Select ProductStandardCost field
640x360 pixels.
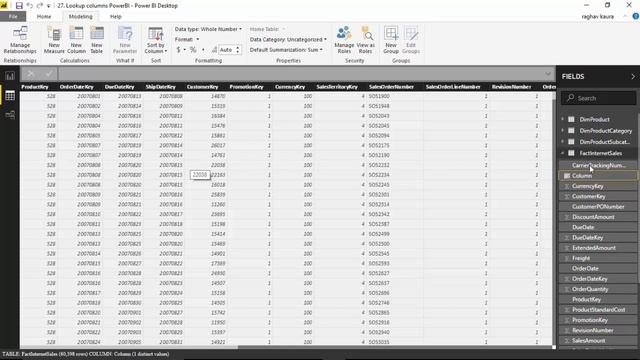(x=598, y=310)
